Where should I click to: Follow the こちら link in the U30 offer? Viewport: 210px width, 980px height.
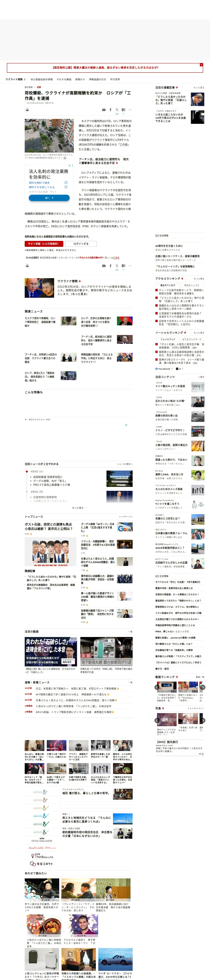coord(116,258)
